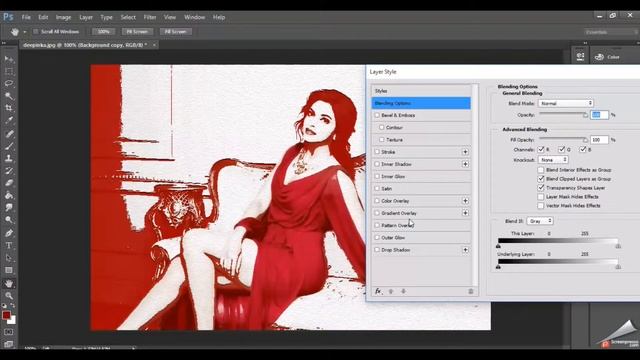Enable the Inner Shadow checkbox
The height and width of the screenshot is (360, 640).
(x=377, y=164)
